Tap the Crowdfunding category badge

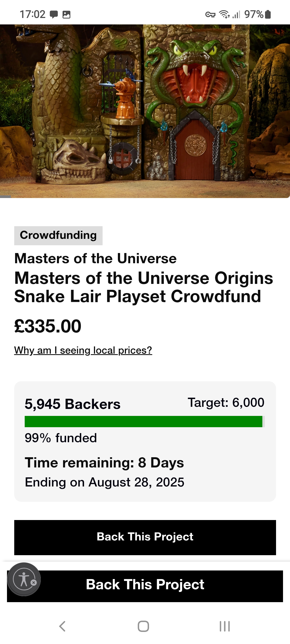[58, 235]
